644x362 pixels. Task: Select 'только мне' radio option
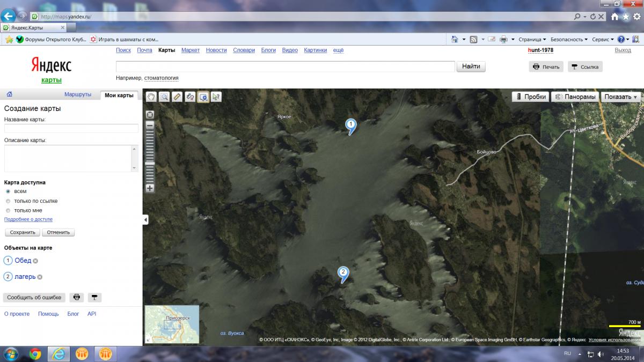(8, 211)
